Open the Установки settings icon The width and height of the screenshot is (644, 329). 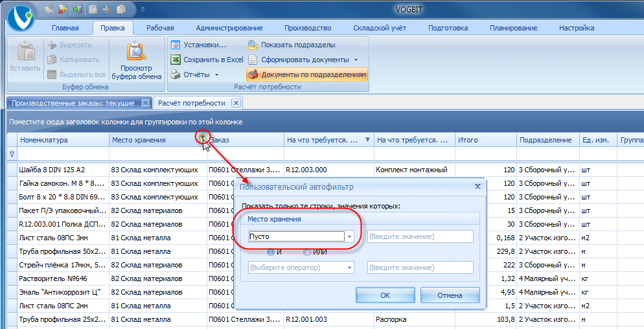tap(176, 45)
